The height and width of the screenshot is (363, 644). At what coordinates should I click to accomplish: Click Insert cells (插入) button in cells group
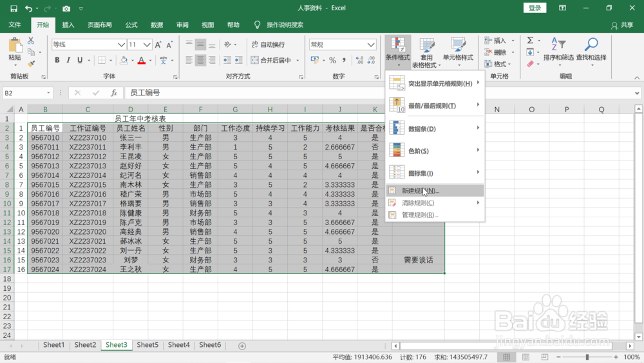(x=498, y=40)
